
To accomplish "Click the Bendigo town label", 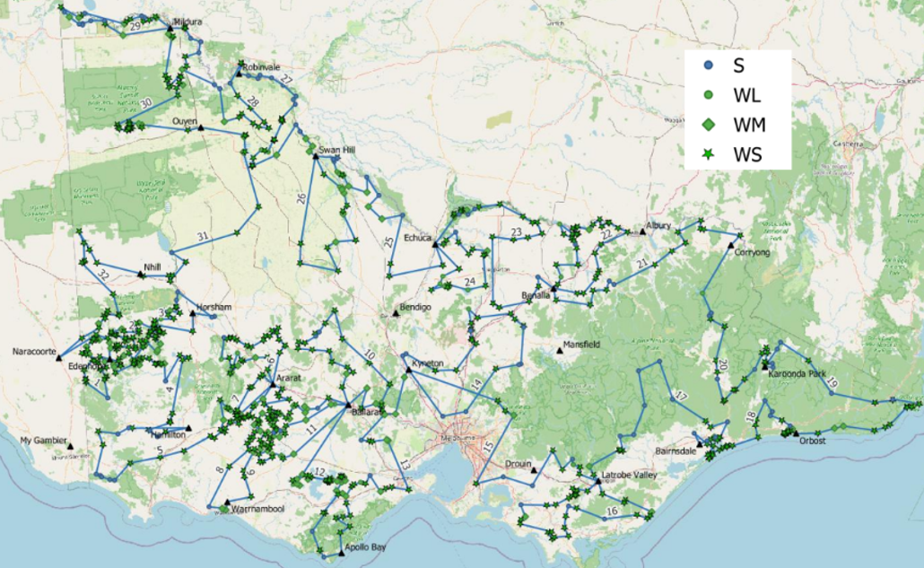I will pos(415,307).
